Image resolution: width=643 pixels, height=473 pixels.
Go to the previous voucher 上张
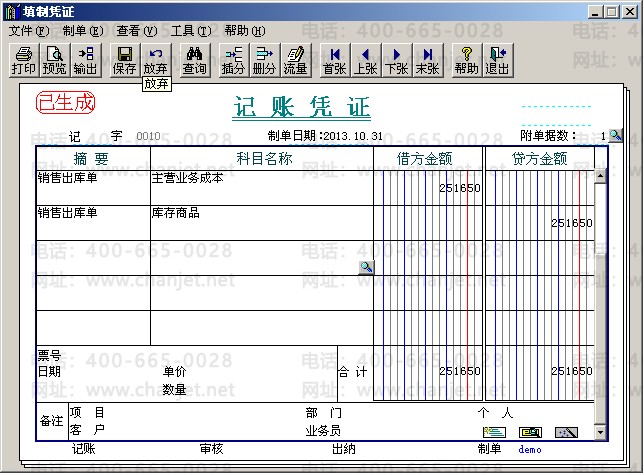point(365,61)
